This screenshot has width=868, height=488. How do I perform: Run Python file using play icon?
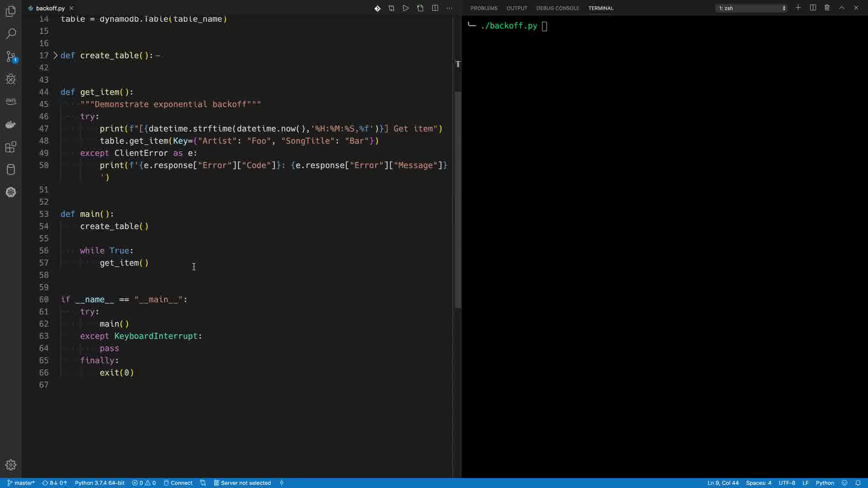[x=406, y=8]
